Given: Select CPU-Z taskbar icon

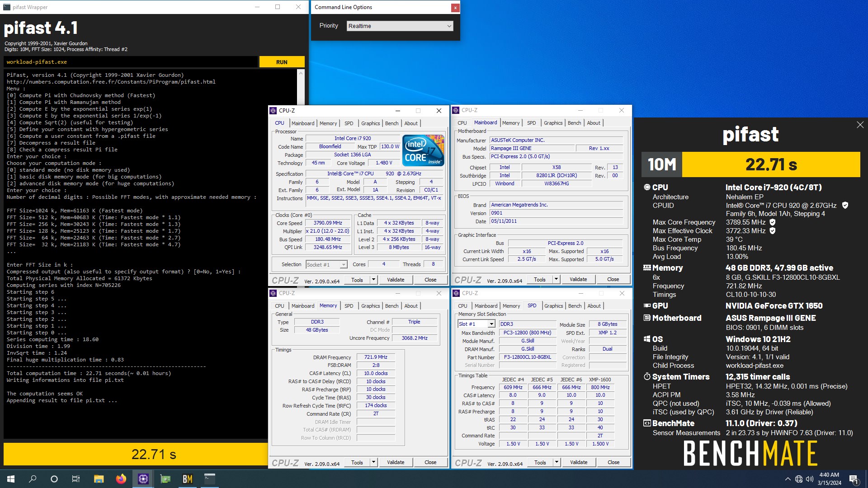Looking at the screenshot, I should tap(143, 479).
